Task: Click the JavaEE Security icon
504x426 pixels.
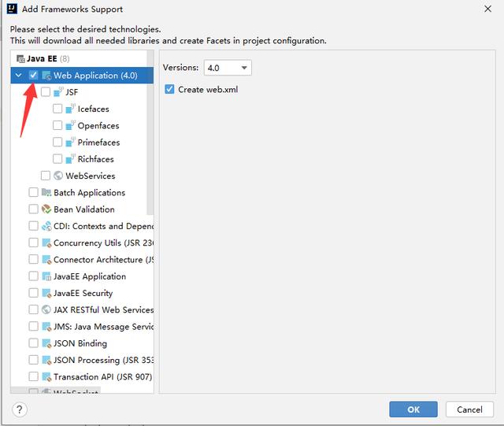Action: [46, 293]
